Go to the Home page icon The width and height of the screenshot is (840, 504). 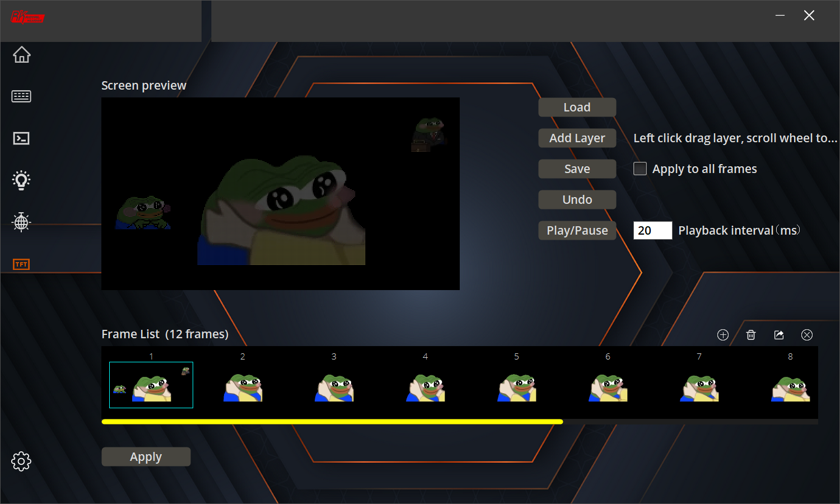(21, 54)
